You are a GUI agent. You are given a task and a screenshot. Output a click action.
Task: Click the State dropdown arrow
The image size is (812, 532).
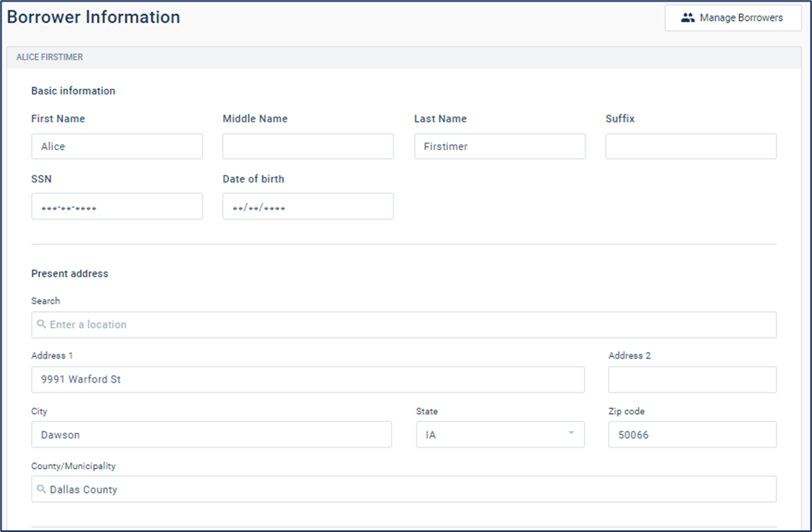[x=571, y=432]
